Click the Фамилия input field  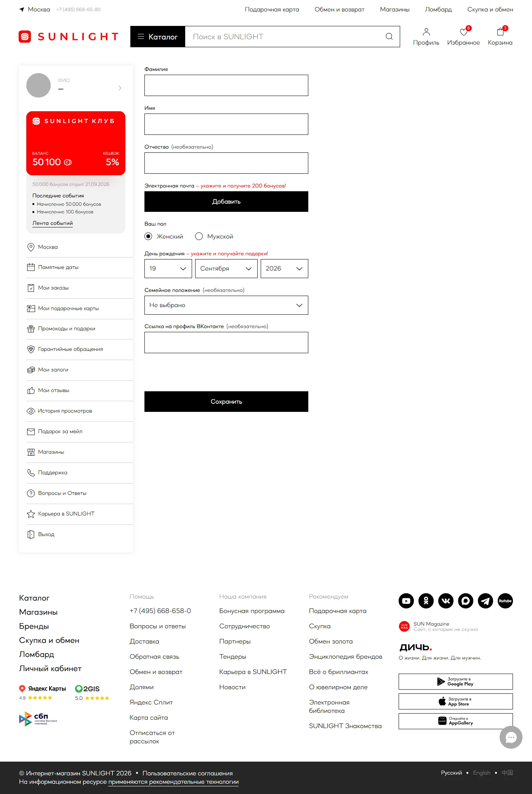pyautogui.click(x=226, y=85)
